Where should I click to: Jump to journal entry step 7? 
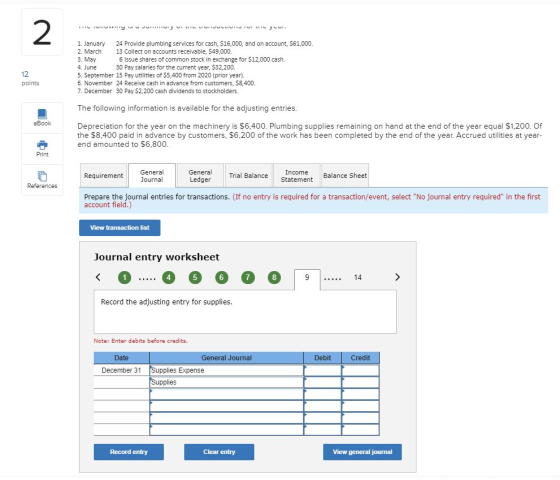tap(248, 278)
